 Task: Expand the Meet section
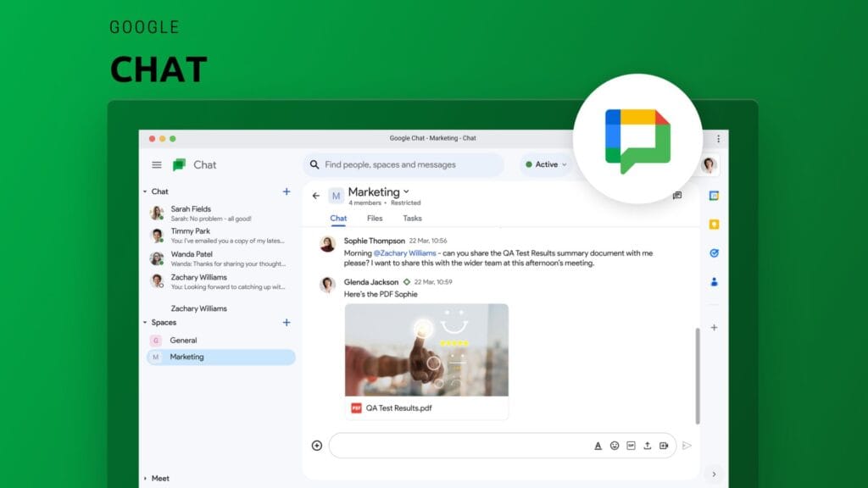pyautogui.click(x=145, y=479)
